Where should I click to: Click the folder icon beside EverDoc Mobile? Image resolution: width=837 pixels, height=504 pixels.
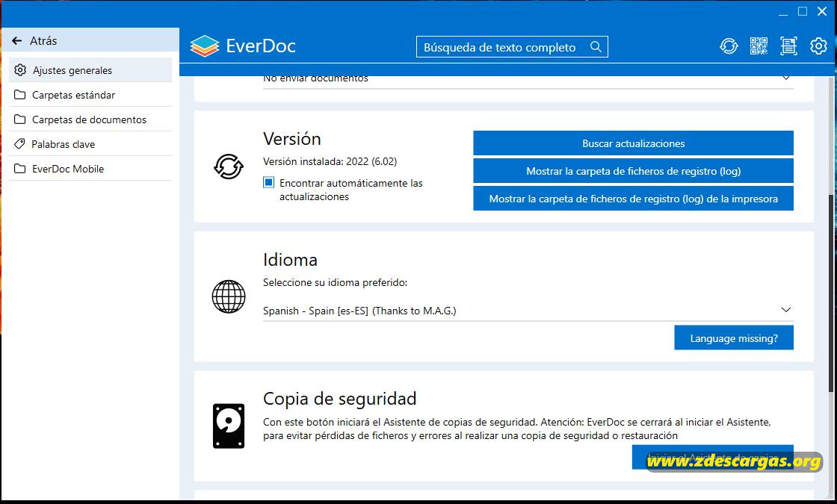[19, 169]
